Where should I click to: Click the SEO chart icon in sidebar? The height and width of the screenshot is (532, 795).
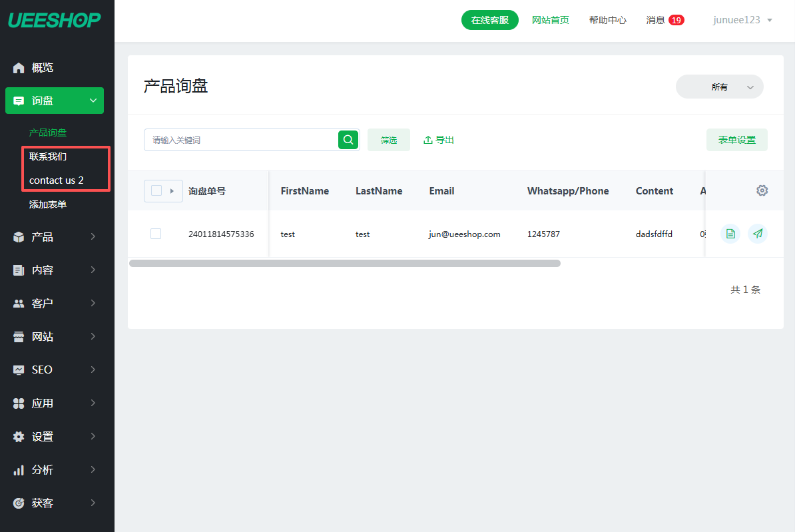click(x=19, y=370)
